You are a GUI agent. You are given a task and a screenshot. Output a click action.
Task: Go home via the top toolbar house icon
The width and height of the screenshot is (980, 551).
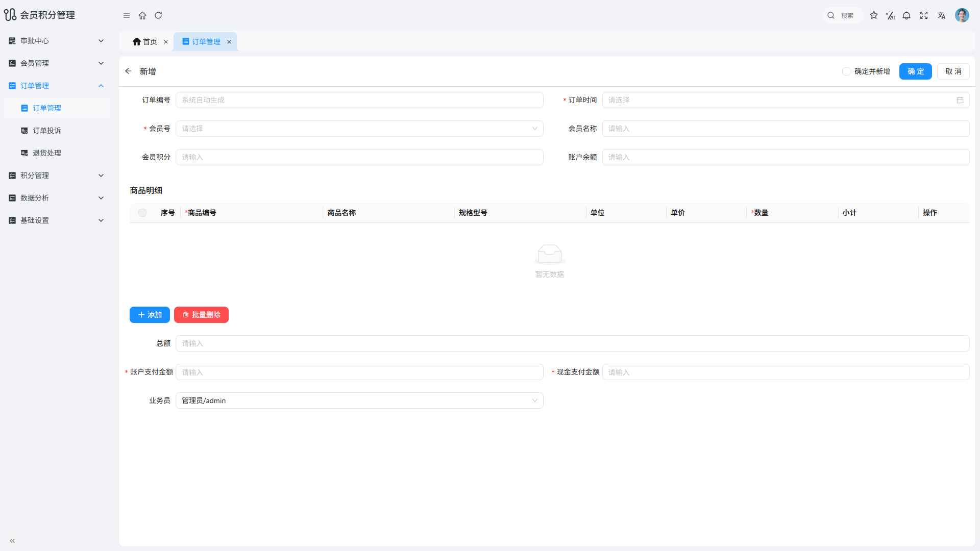point(142,15)
